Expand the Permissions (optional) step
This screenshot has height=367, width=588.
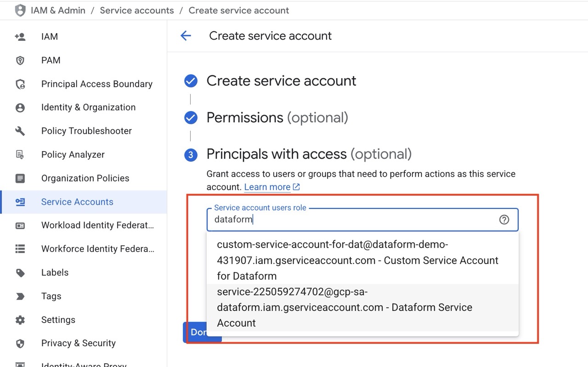(277, 118)
